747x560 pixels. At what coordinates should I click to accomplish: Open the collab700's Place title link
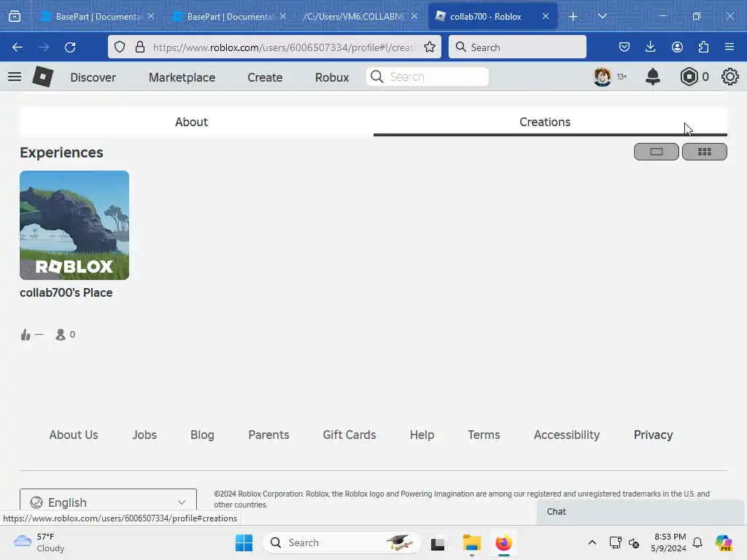coord(66,293)
